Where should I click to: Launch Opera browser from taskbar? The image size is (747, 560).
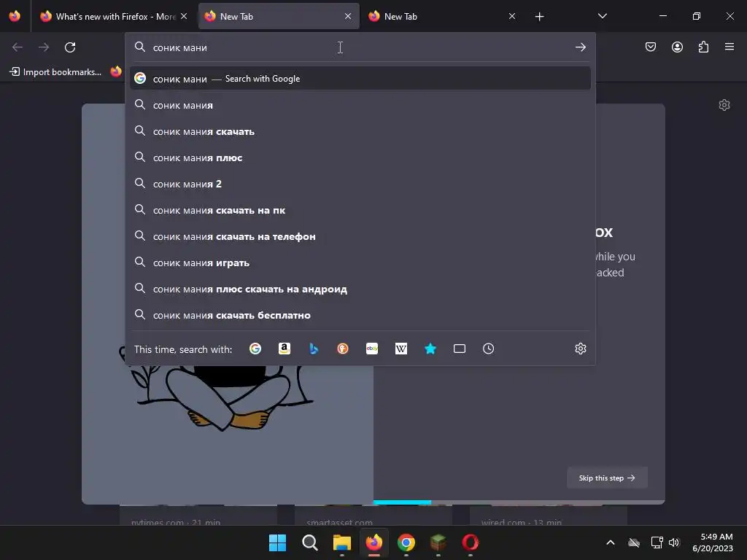[471, 542]
